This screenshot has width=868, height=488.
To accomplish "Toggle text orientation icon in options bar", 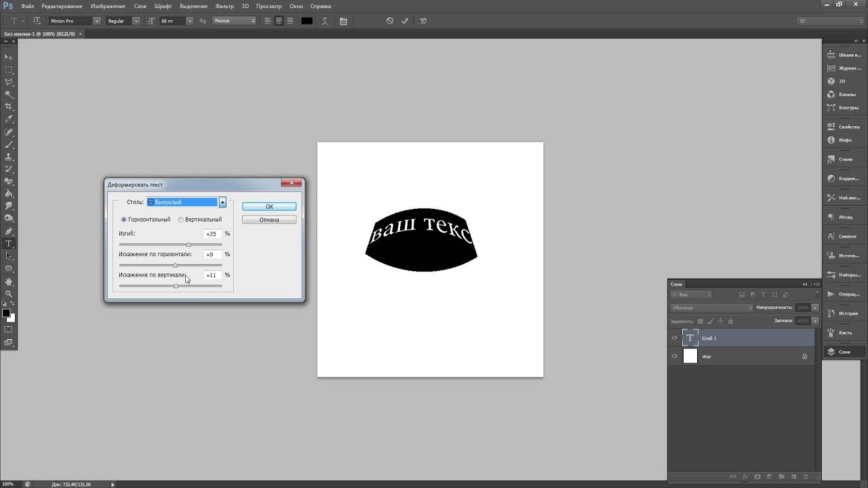I will pyautogui.click(x=37, y=21).
